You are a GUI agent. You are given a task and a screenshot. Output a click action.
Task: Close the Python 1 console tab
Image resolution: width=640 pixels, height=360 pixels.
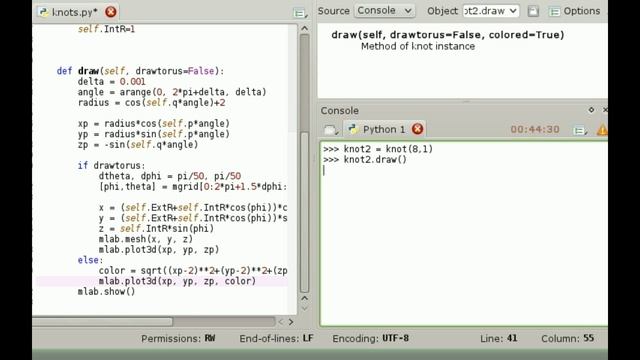pos(418,129)
